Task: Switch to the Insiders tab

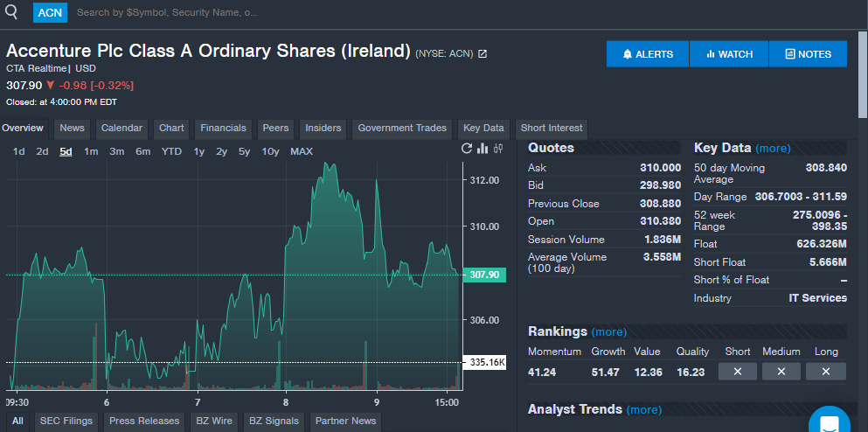Action: coord(323,128)
